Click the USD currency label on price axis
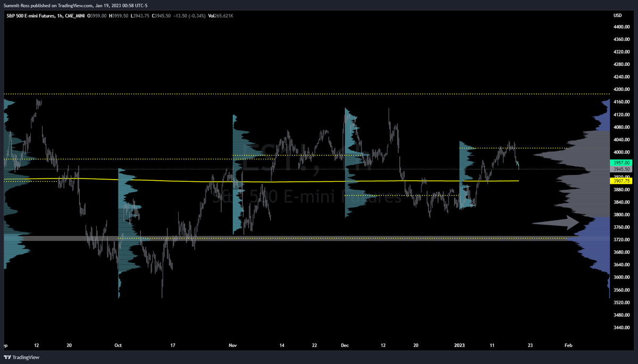Image resolution: width=638 pixels, height=364 pixels. point(618,15)
